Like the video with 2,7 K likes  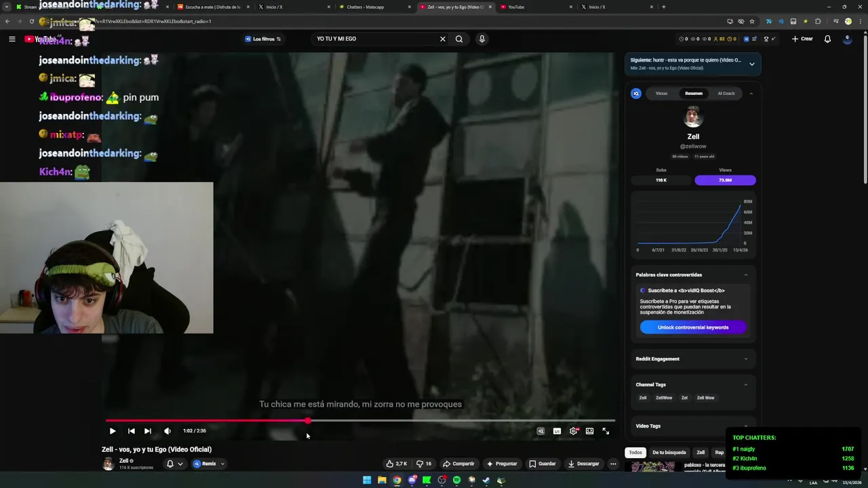[397, 464]
